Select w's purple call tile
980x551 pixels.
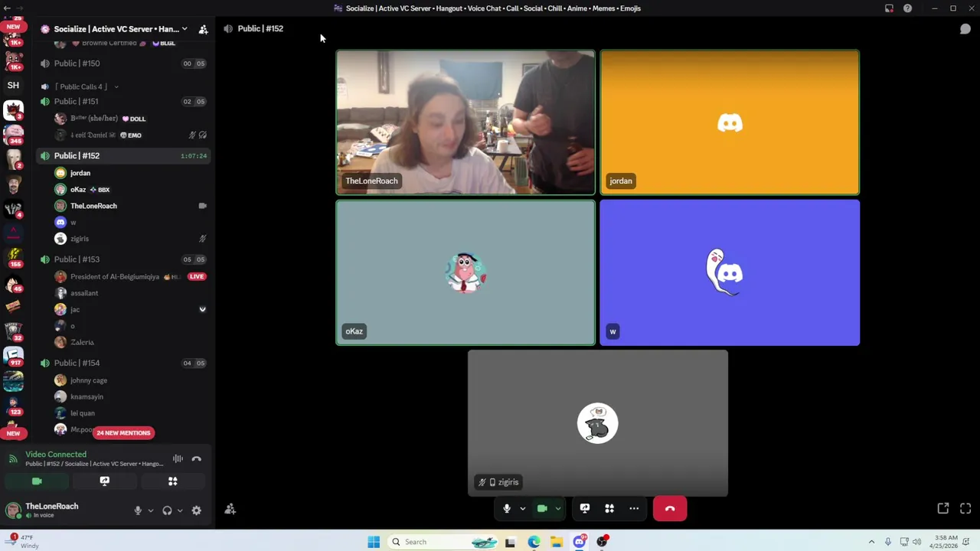730,272
